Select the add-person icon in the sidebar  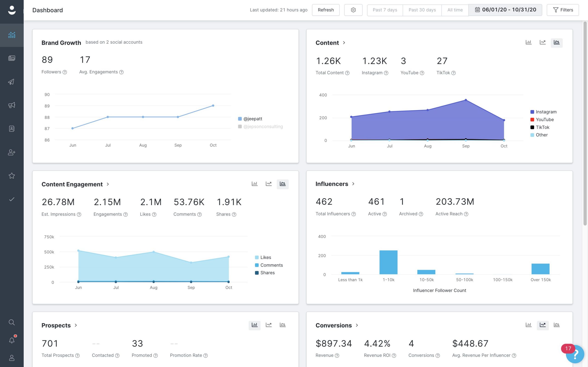click(x=11, y=153)
